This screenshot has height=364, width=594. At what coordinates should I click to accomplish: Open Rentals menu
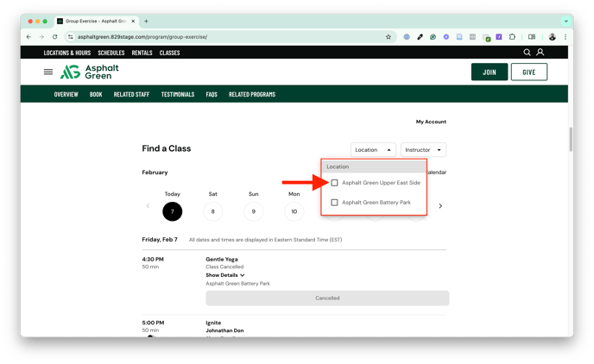point(142,53)
